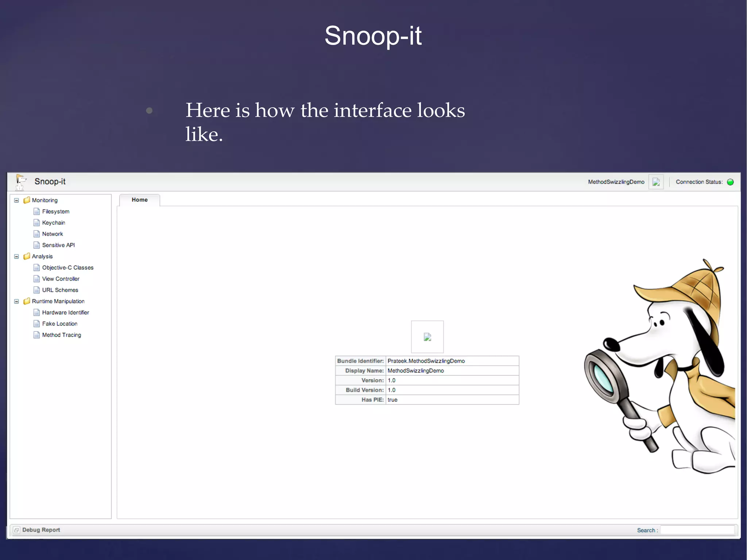Screen dimensions: 747x560
Task: Open Fake Location settings
Action: (x=60, y=324)
